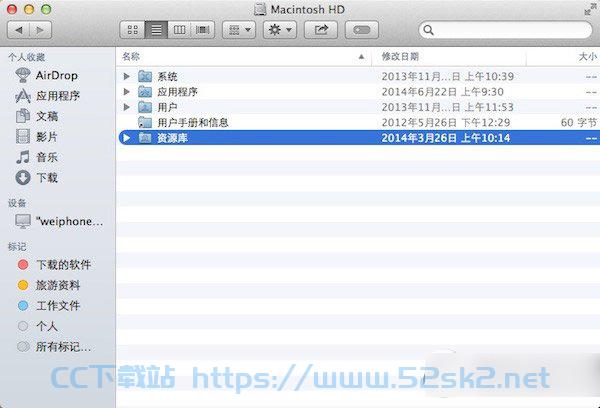Focus the Finder search field
The image size is (600, 408).
[x=505, y=30]
